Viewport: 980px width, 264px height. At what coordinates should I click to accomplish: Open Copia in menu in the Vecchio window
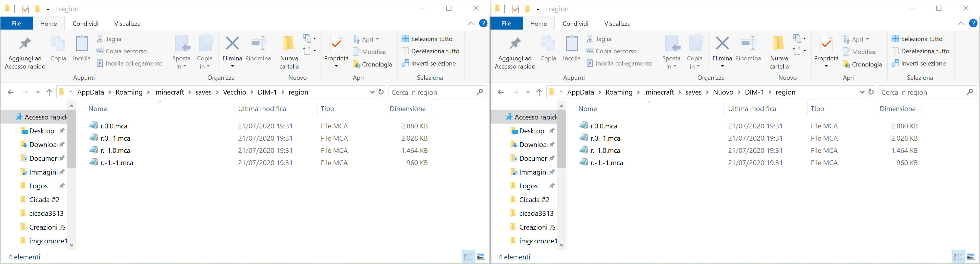[x=205, y=52]
